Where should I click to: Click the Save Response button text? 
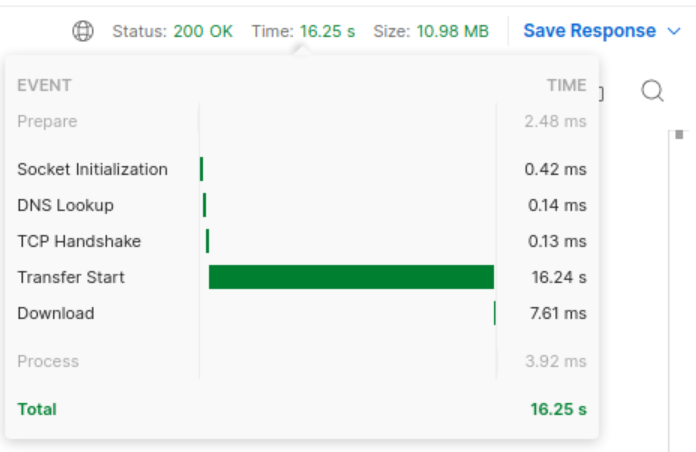[x=589, y=31]
